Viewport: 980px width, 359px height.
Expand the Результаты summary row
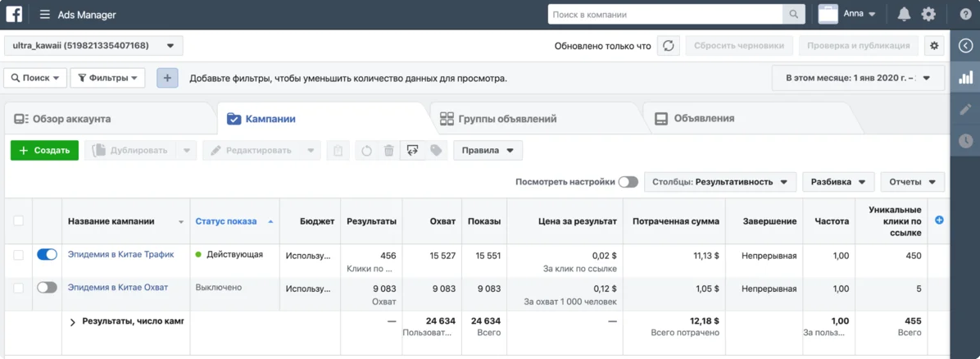pos(73,322)
